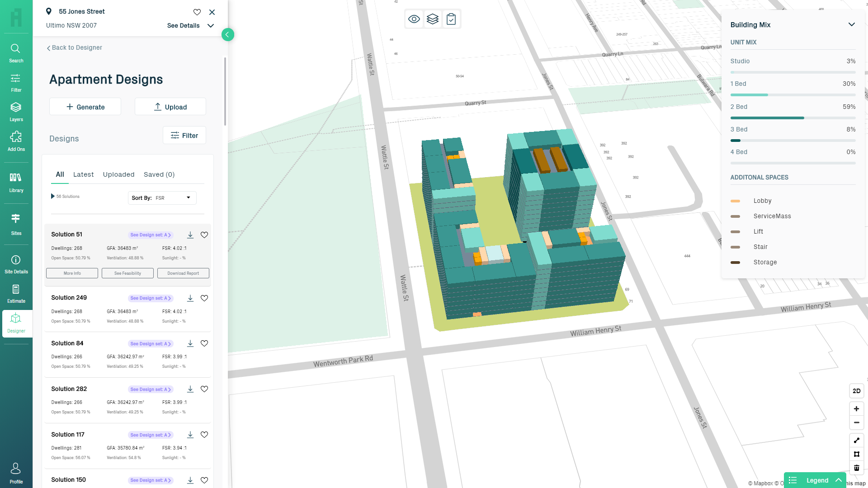Click the app logo at top left

(x=16, y=18)
